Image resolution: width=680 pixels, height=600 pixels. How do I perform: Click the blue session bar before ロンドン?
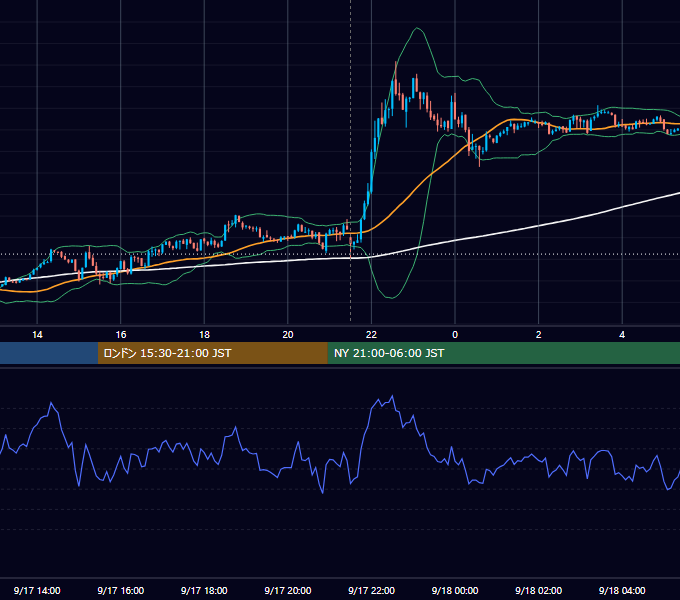tap(49, 353)
